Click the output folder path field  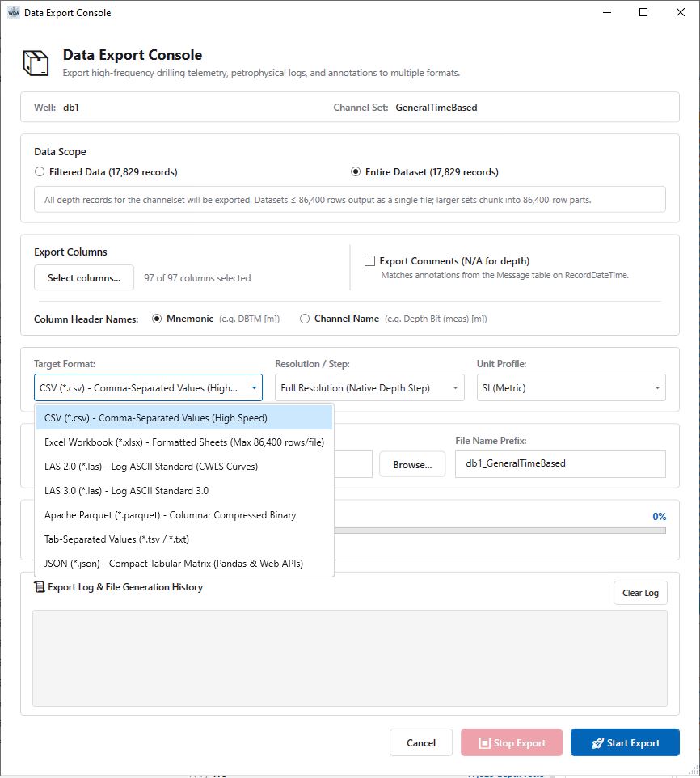pyautogui.click(x=353, y=464)
